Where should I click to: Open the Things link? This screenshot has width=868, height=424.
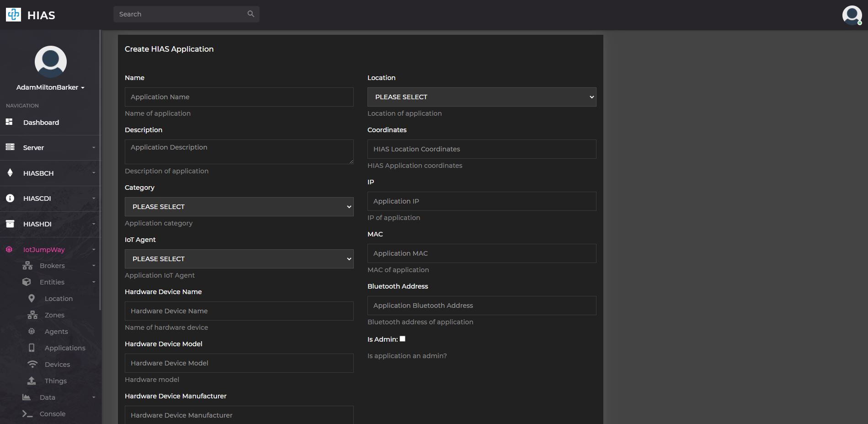click(x=56, y=381)
